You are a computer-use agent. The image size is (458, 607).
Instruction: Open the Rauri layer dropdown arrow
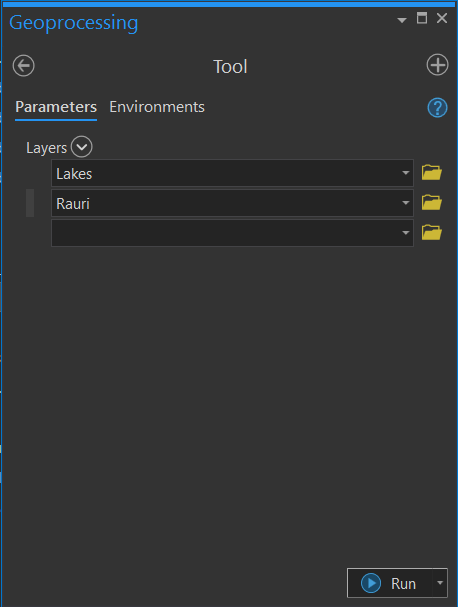tap(405, 203)
